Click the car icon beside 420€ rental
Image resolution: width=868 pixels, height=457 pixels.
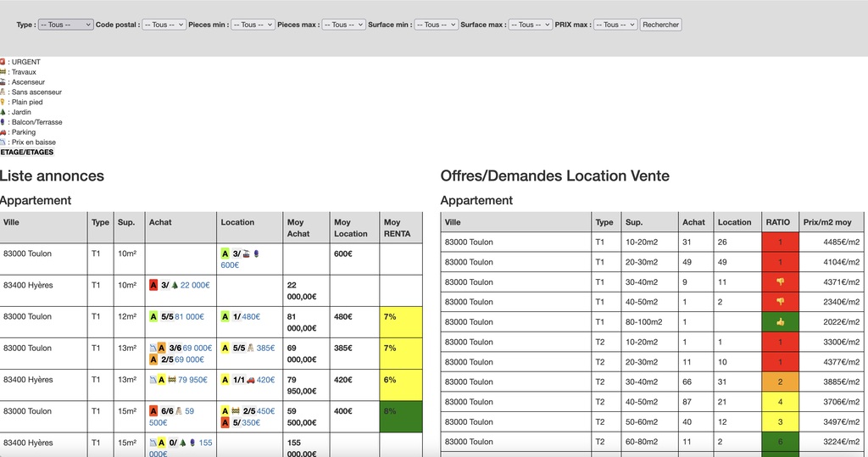point(251,380)
